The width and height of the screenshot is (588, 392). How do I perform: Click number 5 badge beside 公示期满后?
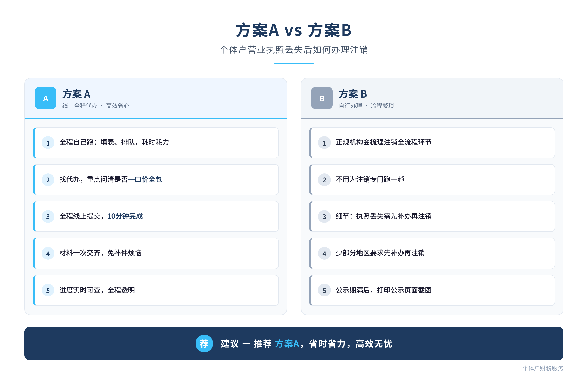[324, 290]
